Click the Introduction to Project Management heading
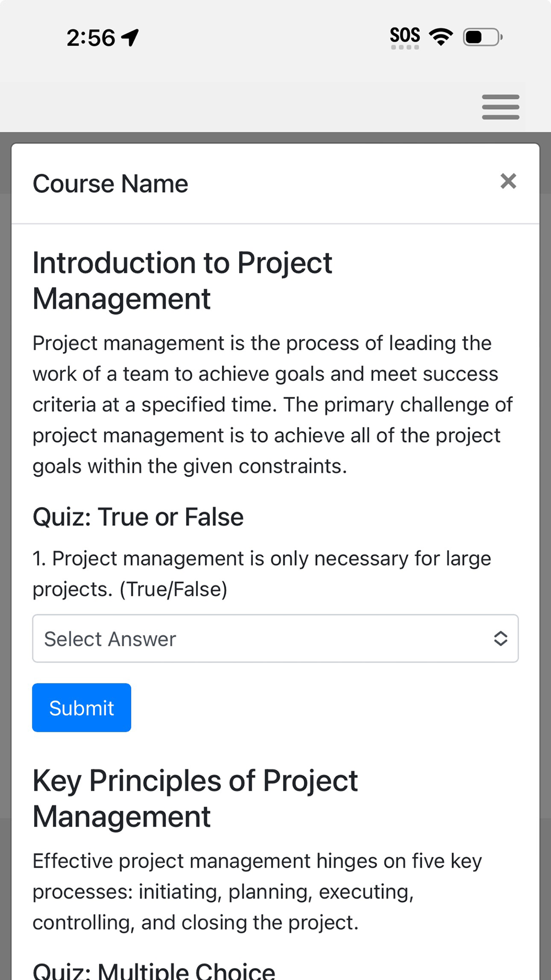551x980 pixels. 182,281
